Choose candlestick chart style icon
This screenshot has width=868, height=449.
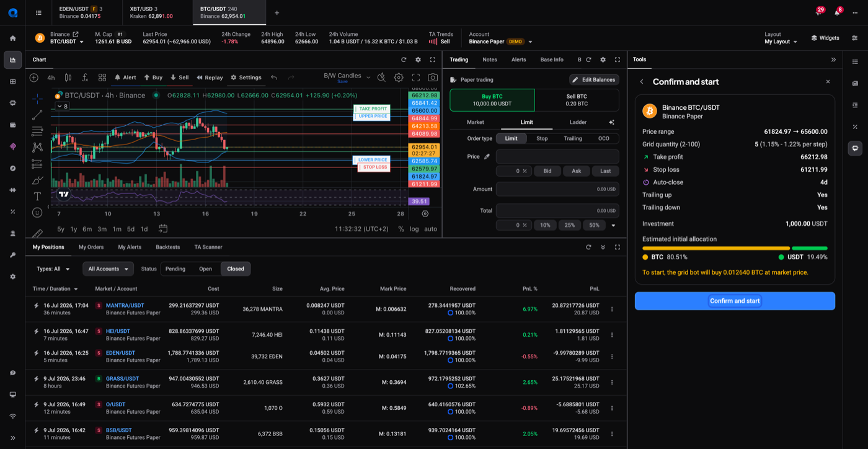click(68, 78)
